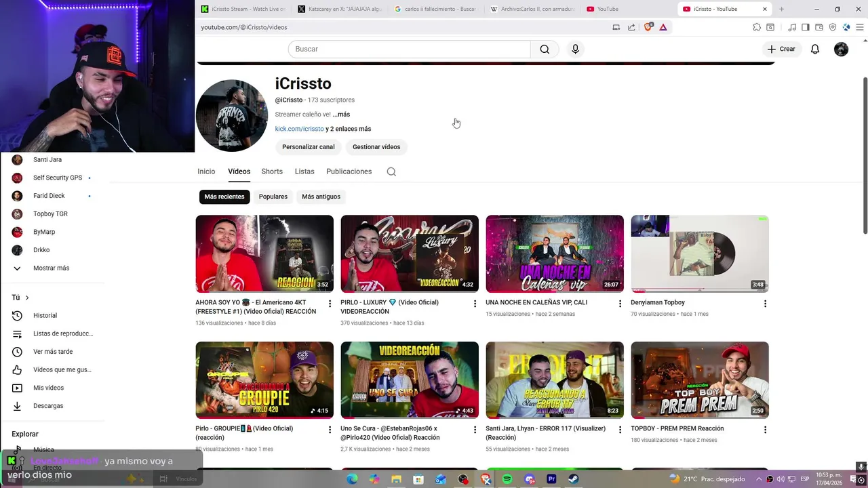Play the UNA NOCHE EN CALEÑAS thumbnail

(555, 253)
